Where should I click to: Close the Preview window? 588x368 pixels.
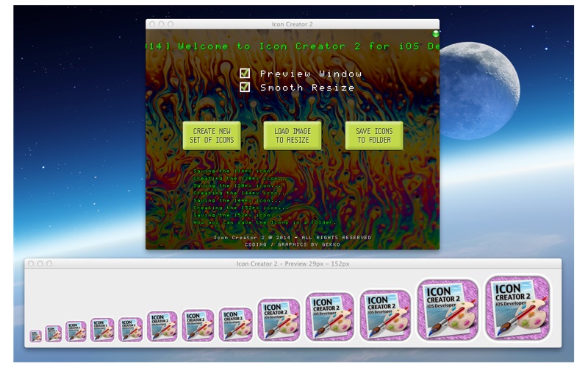click(x=31, y=263)
